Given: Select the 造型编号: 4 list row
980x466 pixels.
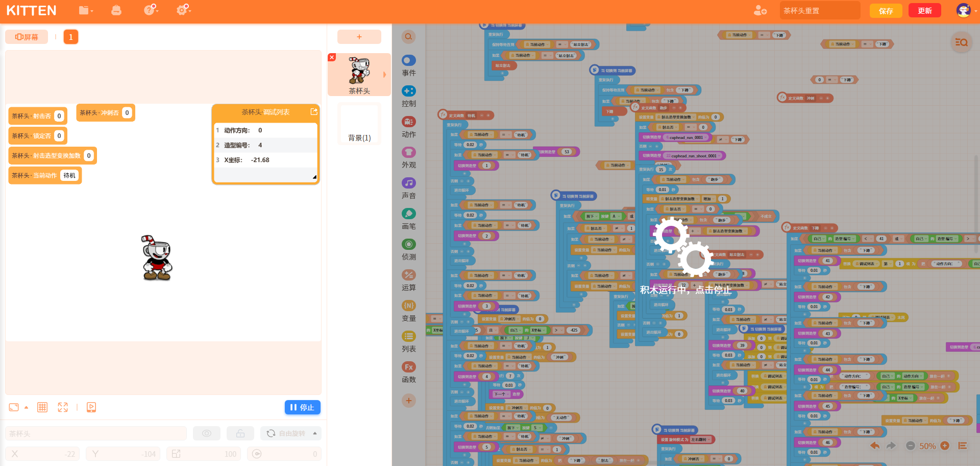Looking at the screenshot, I should coord(265,145).
